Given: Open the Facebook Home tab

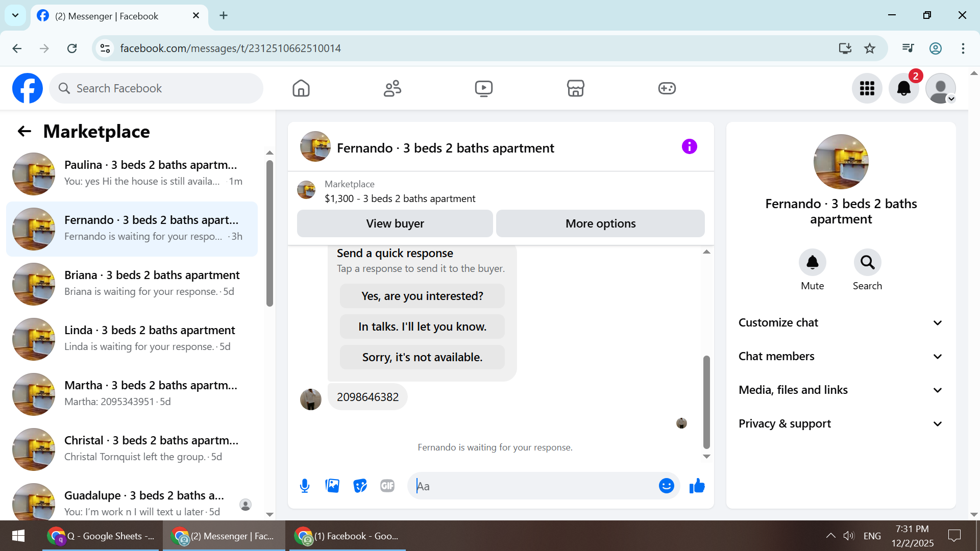Looking at the screenshot, I should (301, 88).
